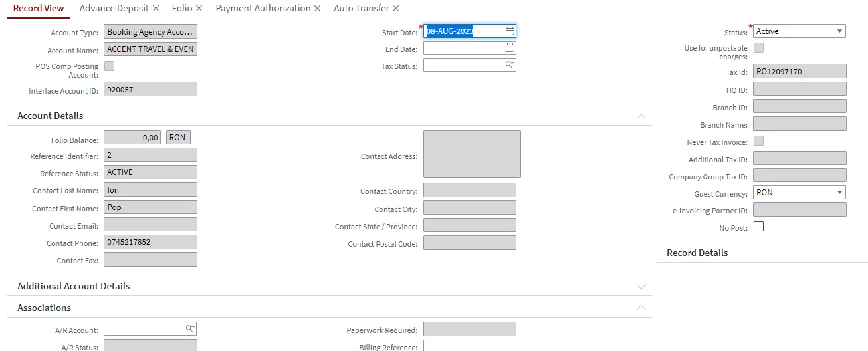Click the Billing Reference input field
Image resolution: width=868 pixels, height=351 pixels.
click(470, 346)
